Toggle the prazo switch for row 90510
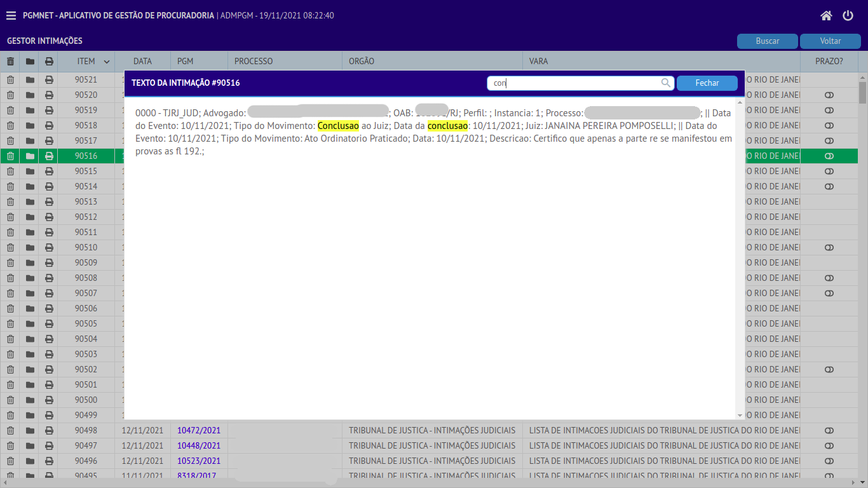The image size is (868, 488). (829, 247)
